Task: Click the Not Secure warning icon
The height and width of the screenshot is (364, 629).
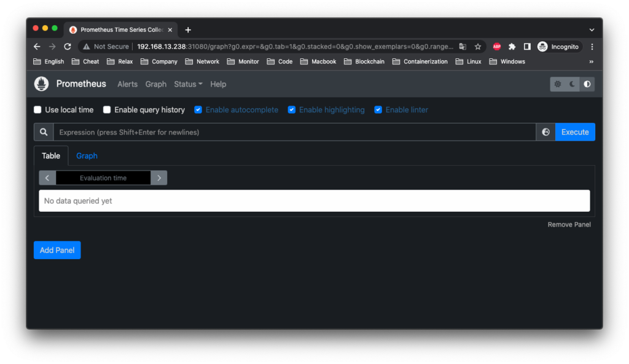Action: tap(86, 47)
